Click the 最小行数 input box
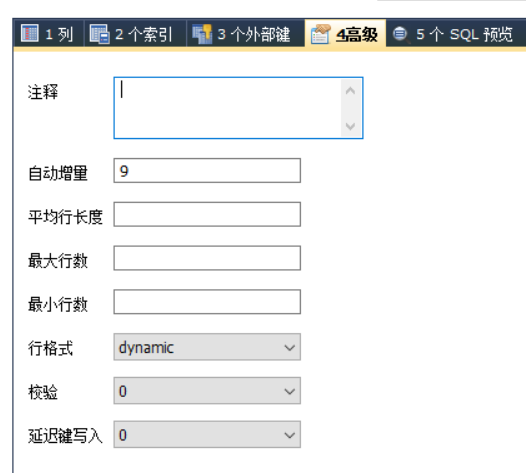 [x=207, y=302]
